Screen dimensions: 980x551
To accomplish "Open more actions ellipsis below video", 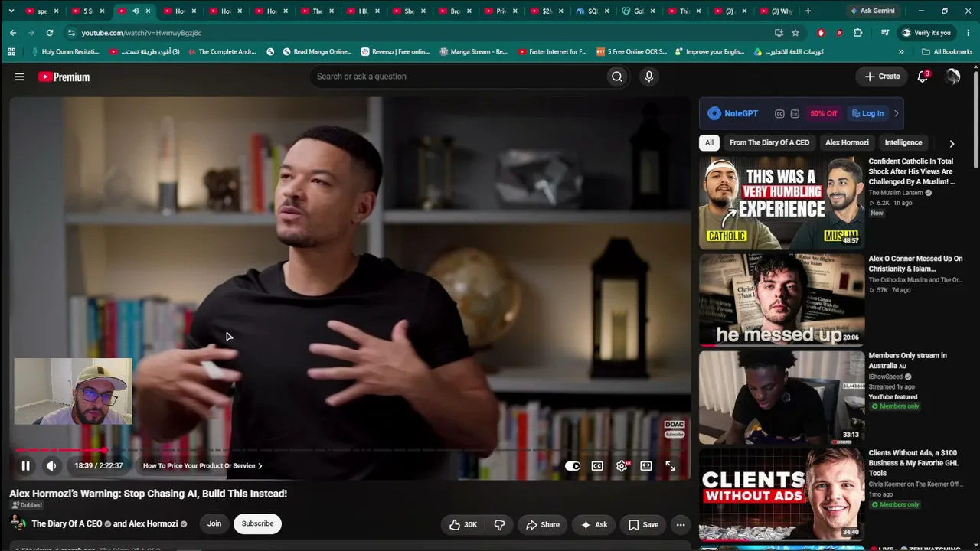I will click(681, 524).
